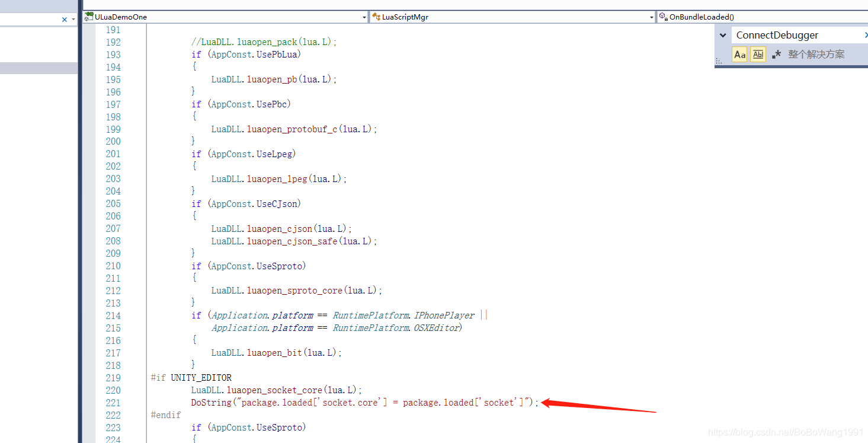The height and width of the screenshot is (443, 868).
Task: Click line number 218
Action: [x=113, y=366]
